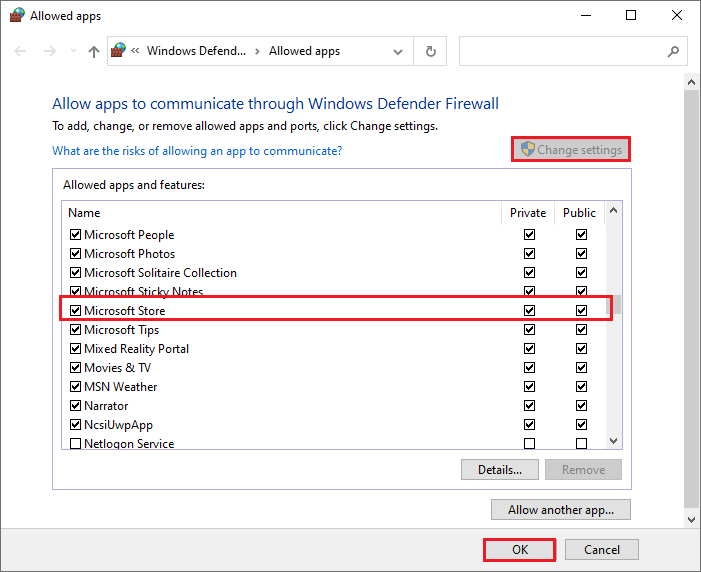The width and height of the screenshot is (701, 572).
Task: Confirm with the OK button
Action: (519, 550)
